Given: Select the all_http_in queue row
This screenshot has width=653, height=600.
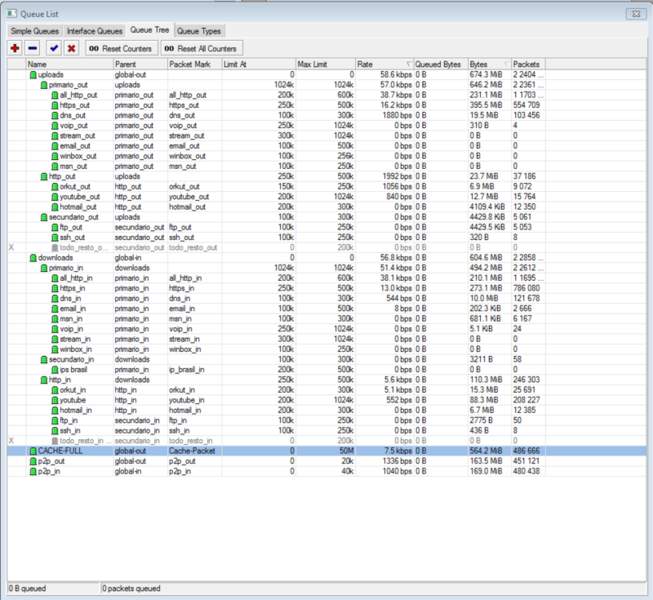Looking at the screenshot, I should tap(327, 278).
